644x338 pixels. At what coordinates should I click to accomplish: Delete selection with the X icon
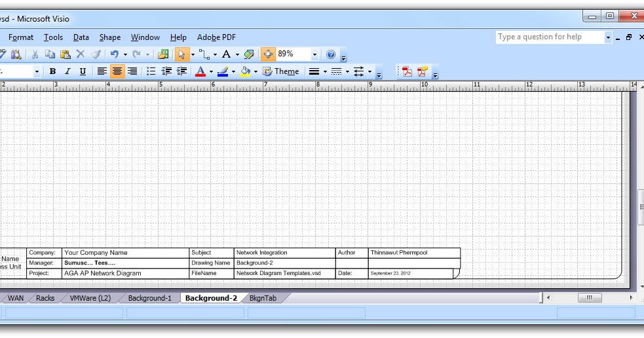click(x=81, y=54)
